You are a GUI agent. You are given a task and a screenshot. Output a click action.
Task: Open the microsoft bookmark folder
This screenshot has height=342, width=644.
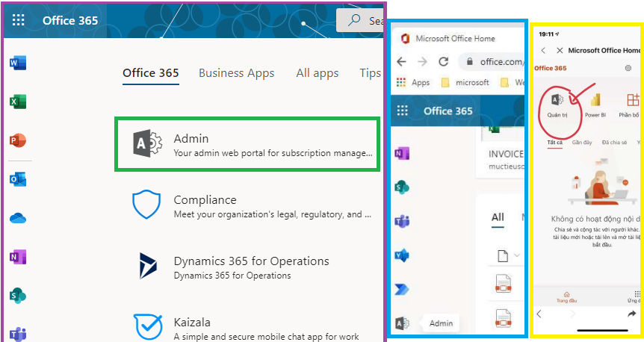click(x=465, y=83)
